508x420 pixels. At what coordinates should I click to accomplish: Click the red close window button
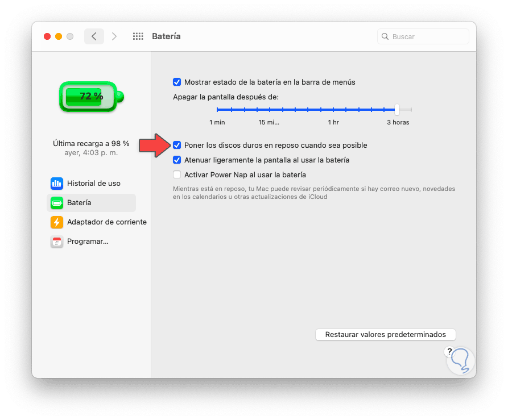tap(47, 36)
